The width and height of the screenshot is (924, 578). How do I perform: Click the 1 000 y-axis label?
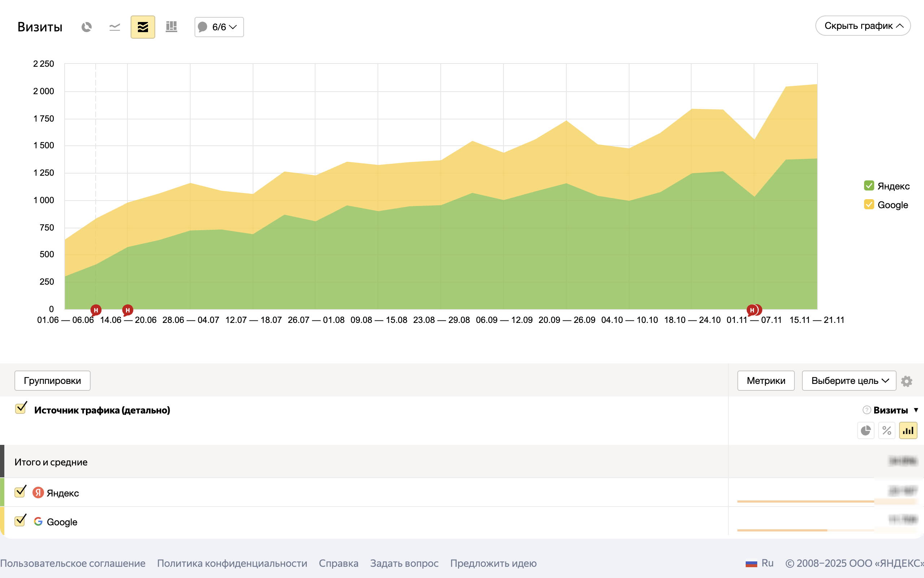tap(44, 200)
